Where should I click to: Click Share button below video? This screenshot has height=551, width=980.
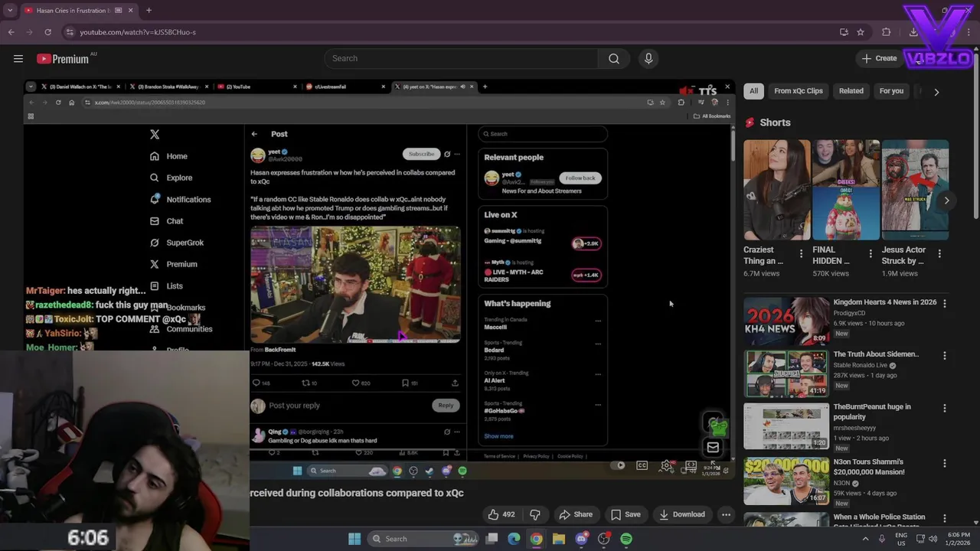[x=576, y=514]
